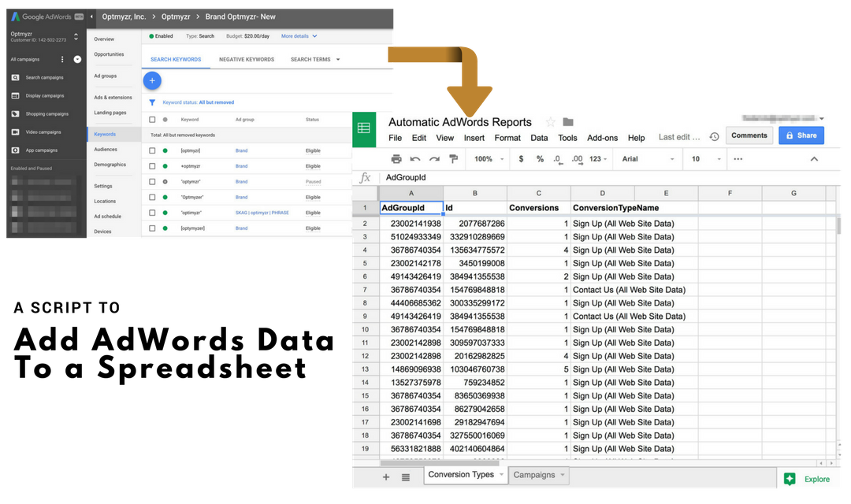Viewport: 851px width, 504px height.
Task: Switch to the Campaigns sheet tab
Action: click(x=538, y=475)
